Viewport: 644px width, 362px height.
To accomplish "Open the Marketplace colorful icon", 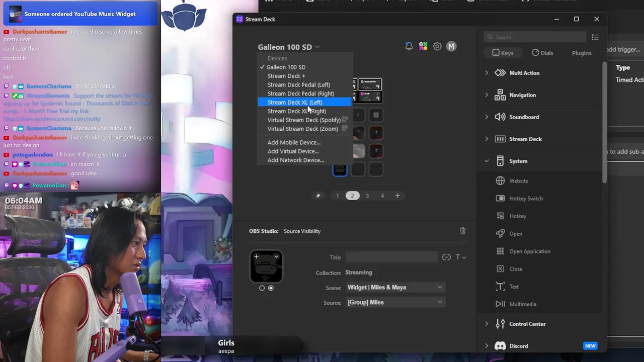I will click(423, 46).
